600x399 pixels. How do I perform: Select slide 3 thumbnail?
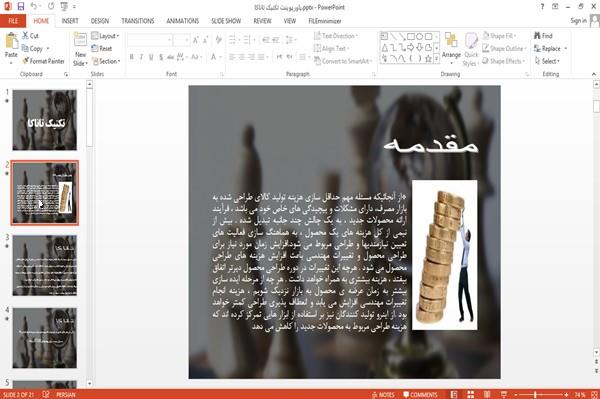[45, 265]
